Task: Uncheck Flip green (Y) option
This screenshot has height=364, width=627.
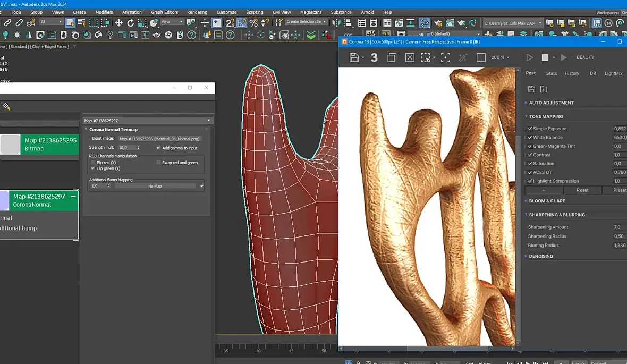Action: point(94,168)
